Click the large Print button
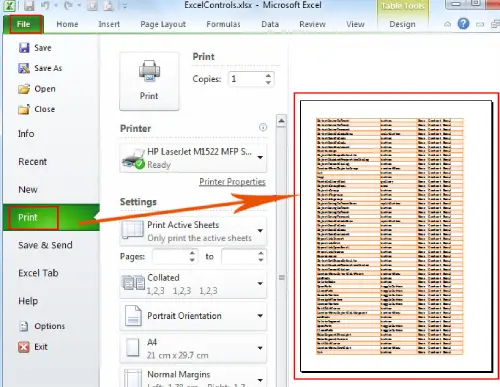Screen dimensions: 500x387 (149, 81)
